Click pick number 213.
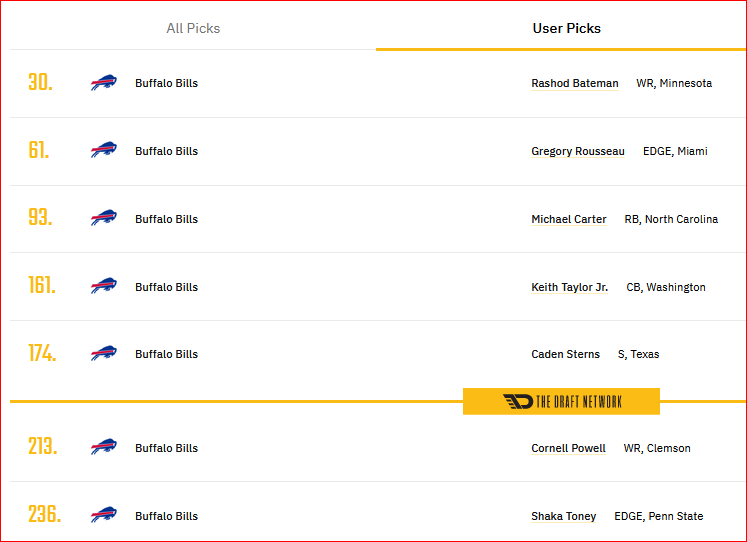The width and height of the screenshot is (747, 542). pyautogui.click(x=43, y=447)
